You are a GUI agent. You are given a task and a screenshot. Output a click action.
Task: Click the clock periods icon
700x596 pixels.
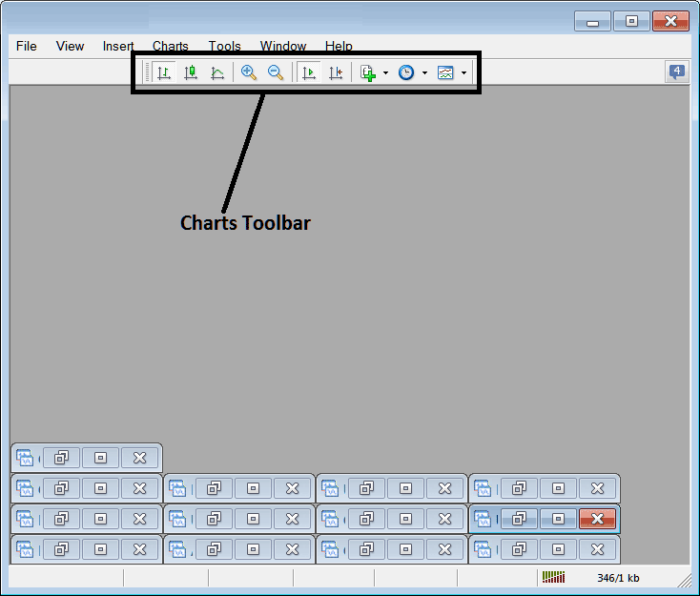click(x=407, y=72)
